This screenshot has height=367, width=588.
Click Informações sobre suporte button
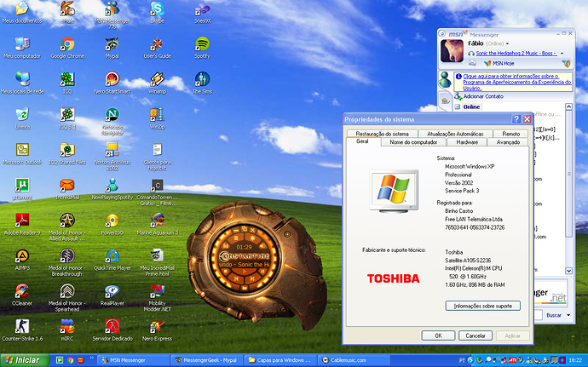(x=482, y=306)
